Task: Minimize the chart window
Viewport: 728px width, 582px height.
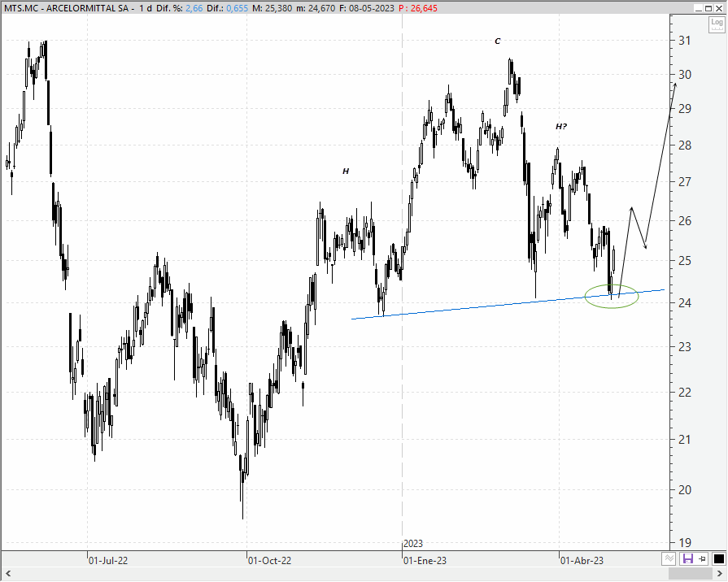Action: tap(698, 8)
